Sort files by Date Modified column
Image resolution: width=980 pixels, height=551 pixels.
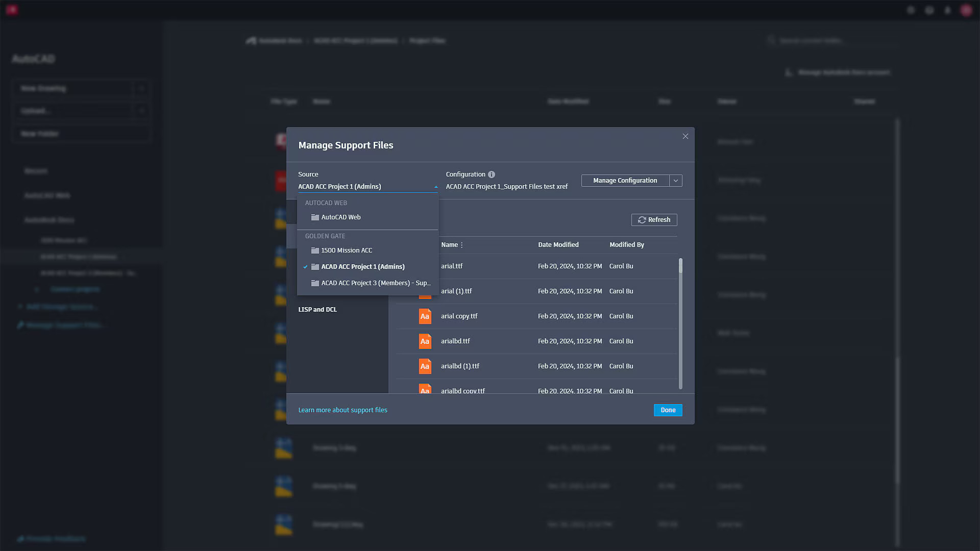pyautogui.click(x=558, y=245)
